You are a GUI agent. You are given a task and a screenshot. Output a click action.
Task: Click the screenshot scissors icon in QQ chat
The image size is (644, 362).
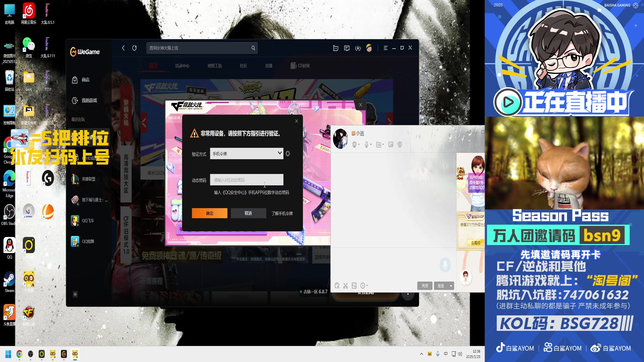pyautogui.click(x=345, y=286)
